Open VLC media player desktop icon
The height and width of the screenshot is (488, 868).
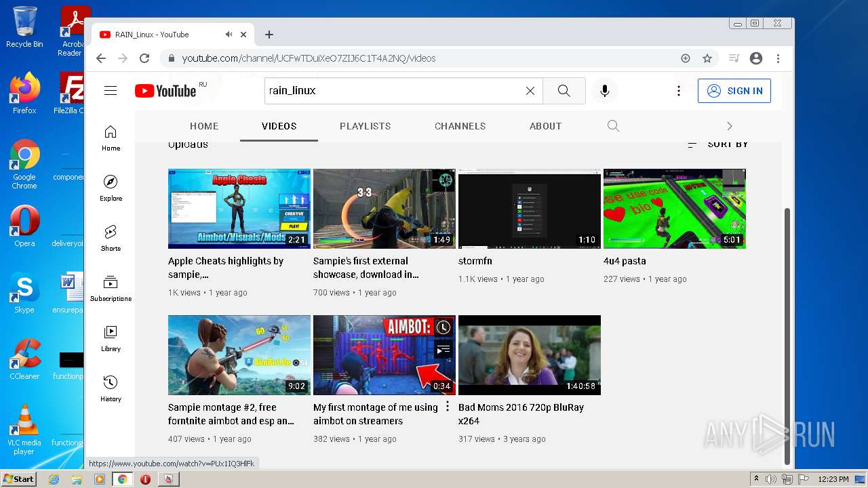coord(24,428)
